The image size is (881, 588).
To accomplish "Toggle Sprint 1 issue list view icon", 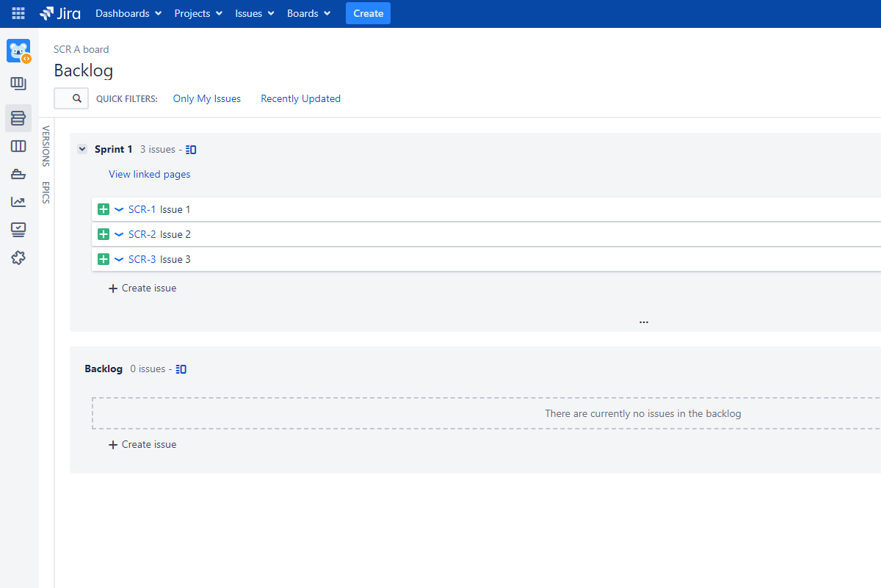I will click(191, 149).
